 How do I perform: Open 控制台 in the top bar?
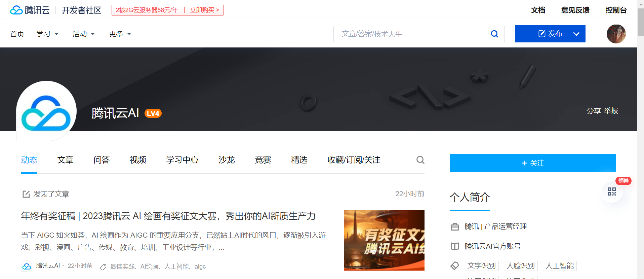(x=616, y=10)
